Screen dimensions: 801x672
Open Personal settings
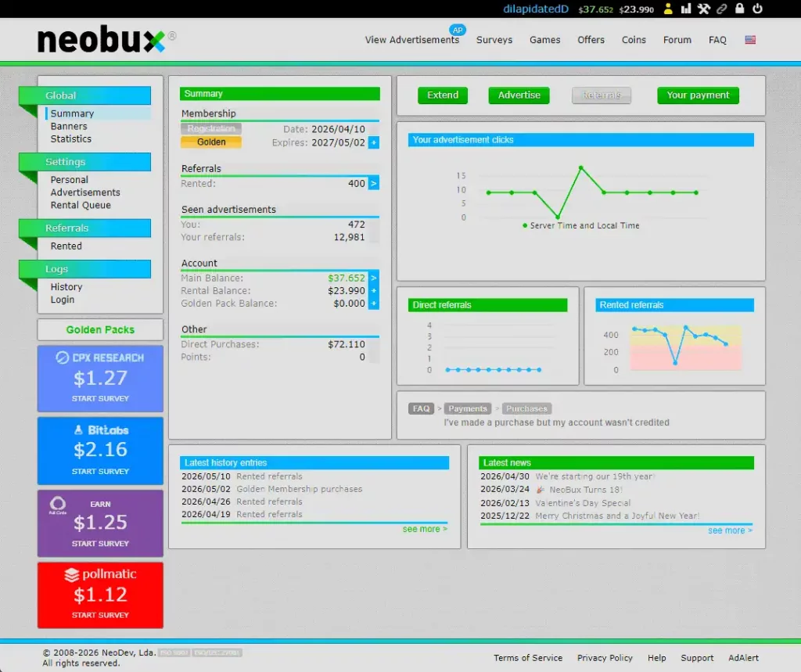[70, 180]
